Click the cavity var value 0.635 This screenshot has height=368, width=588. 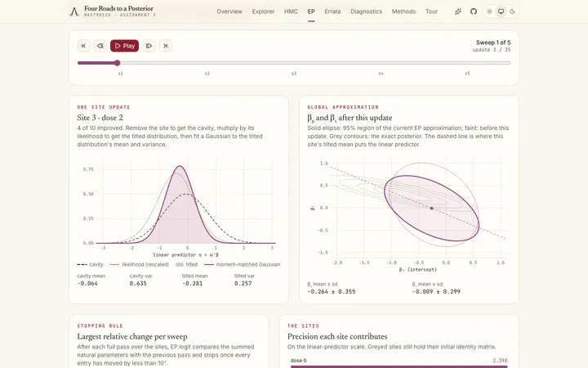click(138, 284)
